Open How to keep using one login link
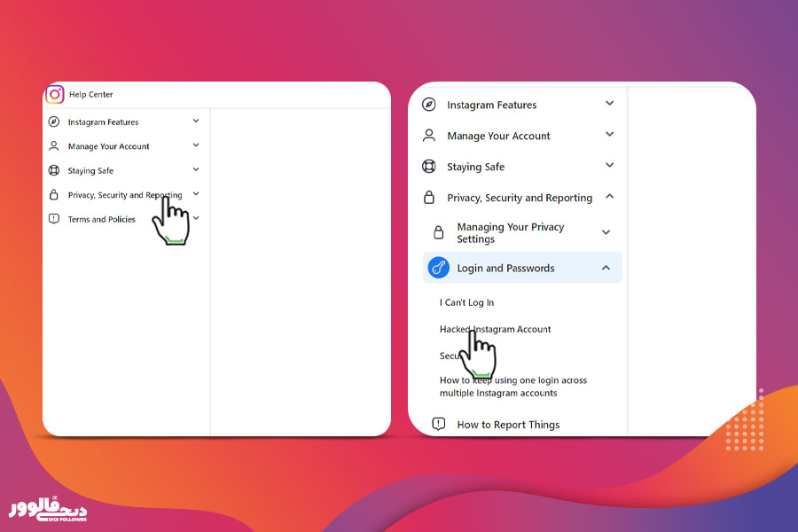The height and width of the screenshot is (532, 798). point(513,387)
